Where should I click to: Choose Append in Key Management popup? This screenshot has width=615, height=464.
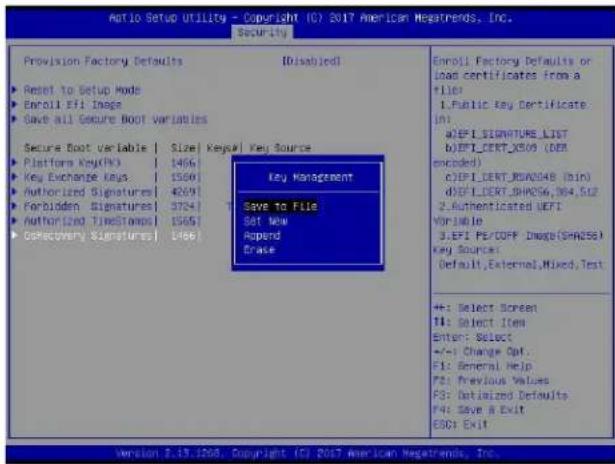pyautogui.click(x=262, y=236)
